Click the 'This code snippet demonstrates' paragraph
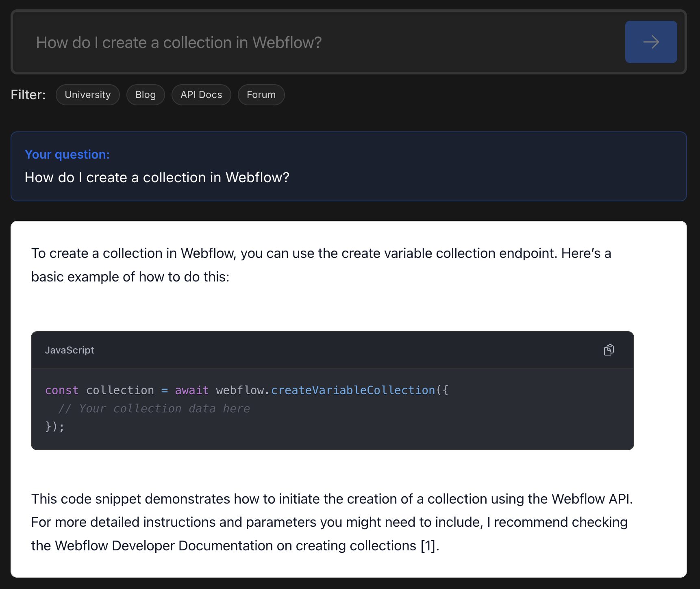700x589 pixels. click(332, 522)
